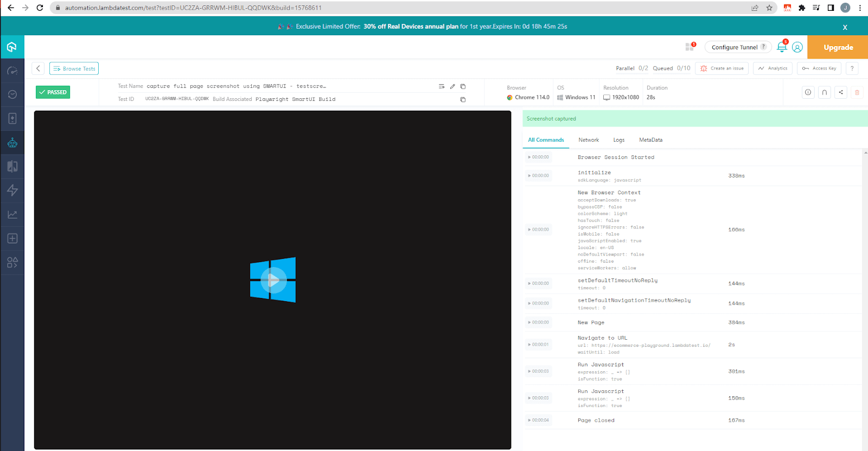Open the notifications bell icon
Viewport: 868px width, 451px height.
click(x=782, y=47)
